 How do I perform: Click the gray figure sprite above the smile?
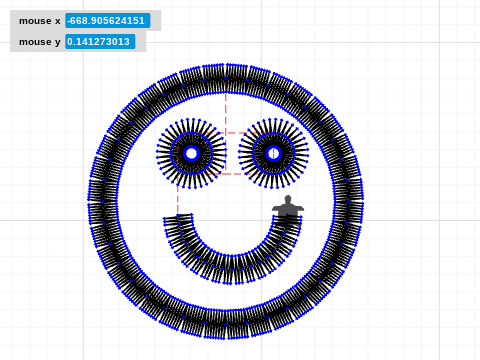coord(288,206)
